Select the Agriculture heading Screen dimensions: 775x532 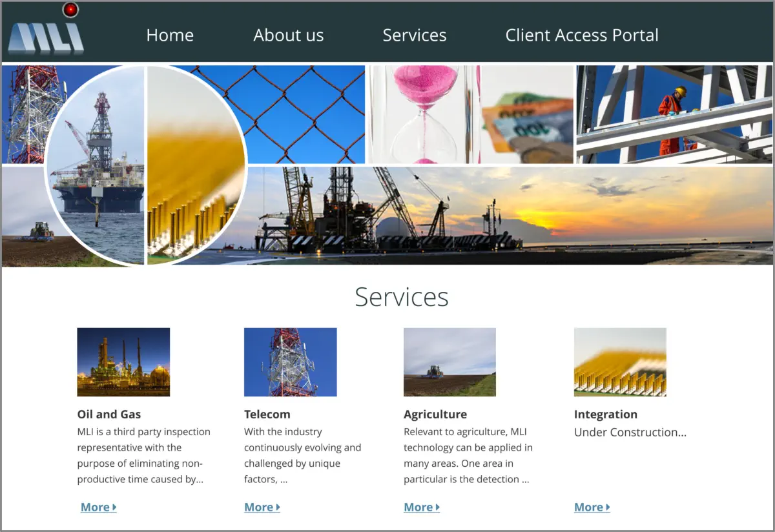tap(435, 414)
